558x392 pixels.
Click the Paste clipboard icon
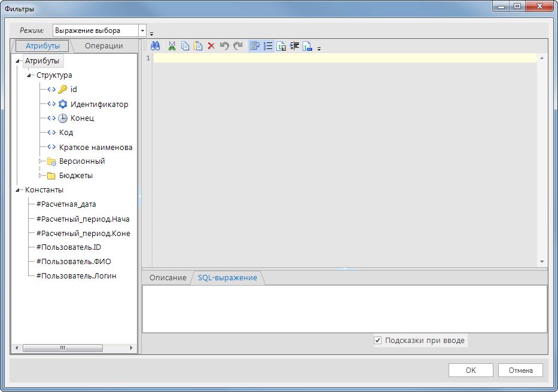coord(198,46)
